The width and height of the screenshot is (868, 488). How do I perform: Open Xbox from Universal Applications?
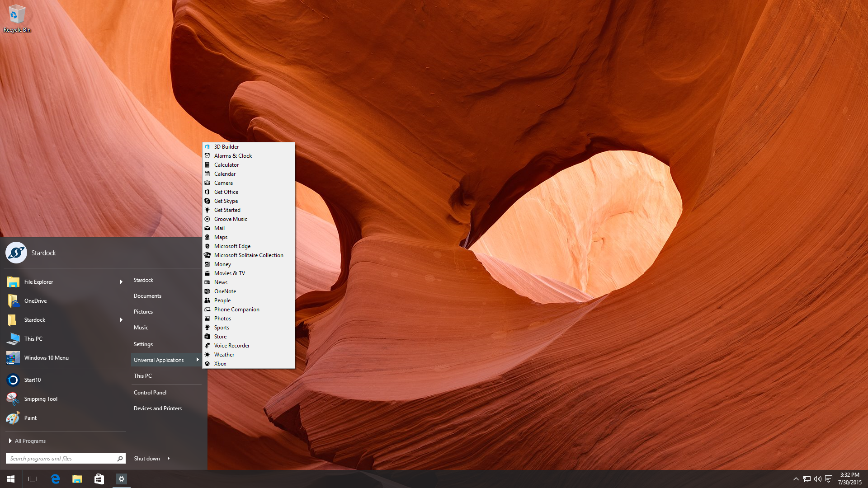click(x=220, y=364)
